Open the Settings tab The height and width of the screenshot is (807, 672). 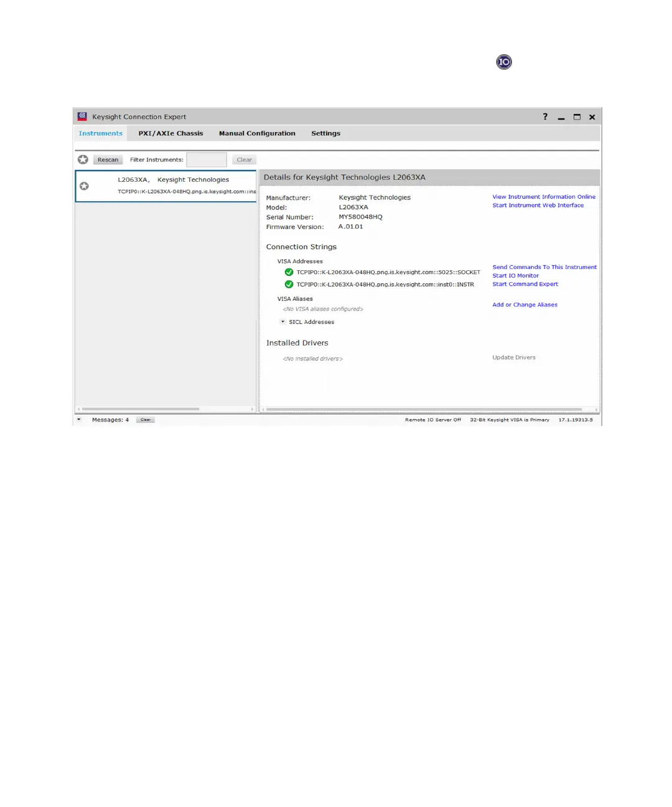pos(326,133)
